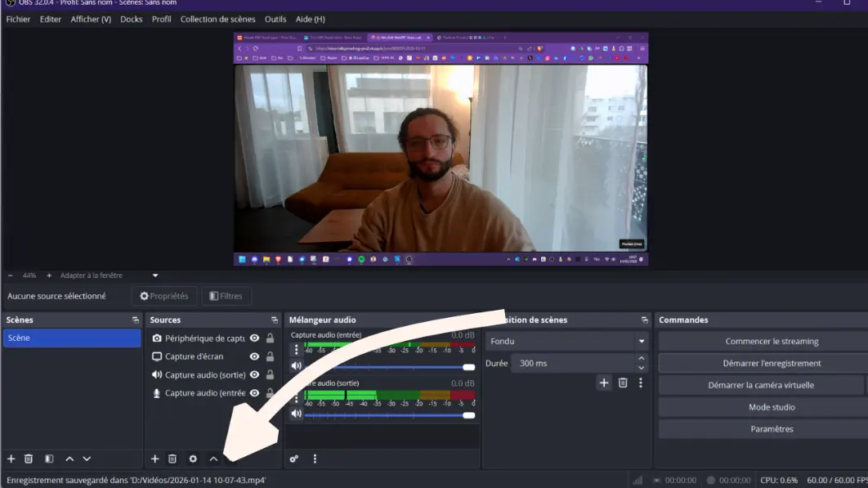Add a scene transition with the plus icon

coord(604,383)
